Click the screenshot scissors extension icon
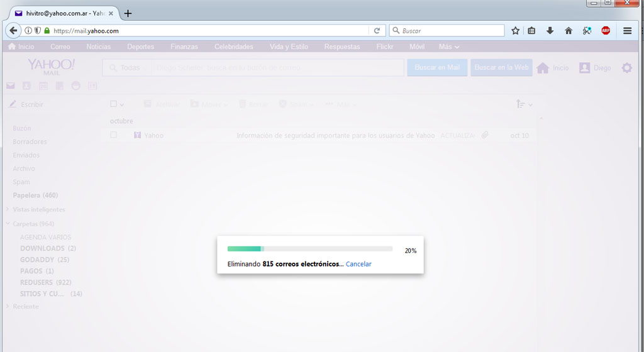644x352 pixels. 587,30
